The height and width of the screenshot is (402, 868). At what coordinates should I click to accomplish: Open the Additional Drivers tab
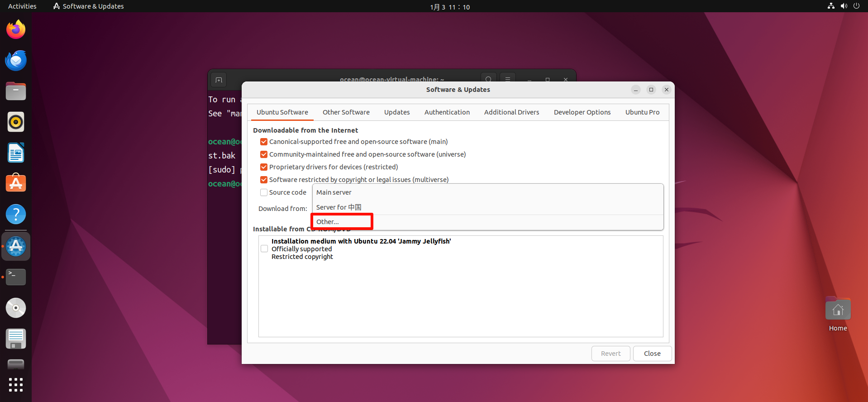512,112
